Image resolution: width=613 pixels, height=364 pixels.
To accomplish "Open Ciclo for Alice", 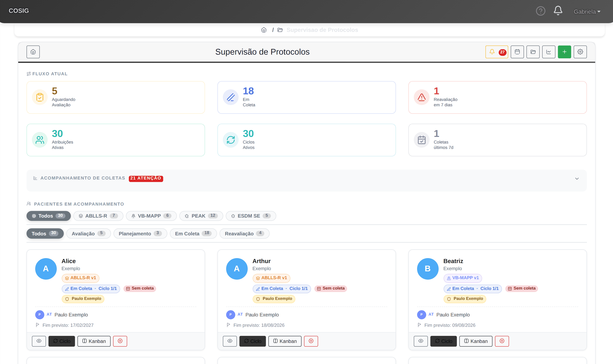I will pos(62,341).
